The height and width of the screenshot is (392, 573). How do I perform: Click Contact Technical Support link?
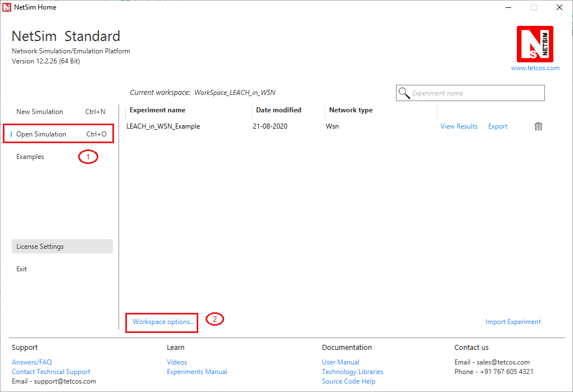click(51, 372)
